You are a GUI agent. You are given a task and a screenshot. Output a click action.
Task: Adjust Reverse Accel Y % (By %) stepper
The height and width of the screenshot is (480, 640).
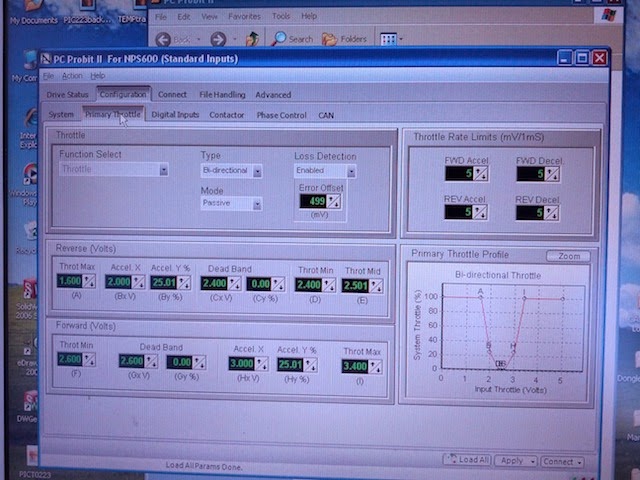click(184, 282)
